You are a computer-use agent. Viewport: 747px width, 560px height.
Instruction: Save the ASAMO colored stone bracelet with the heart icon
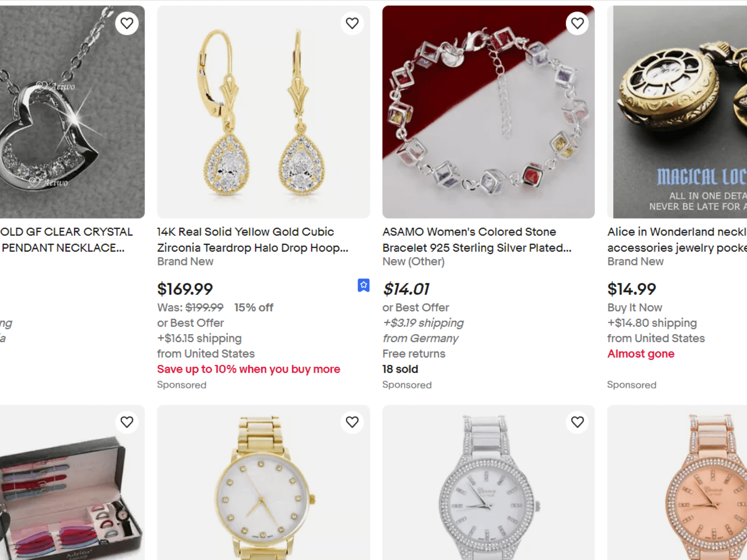point(577,23)
